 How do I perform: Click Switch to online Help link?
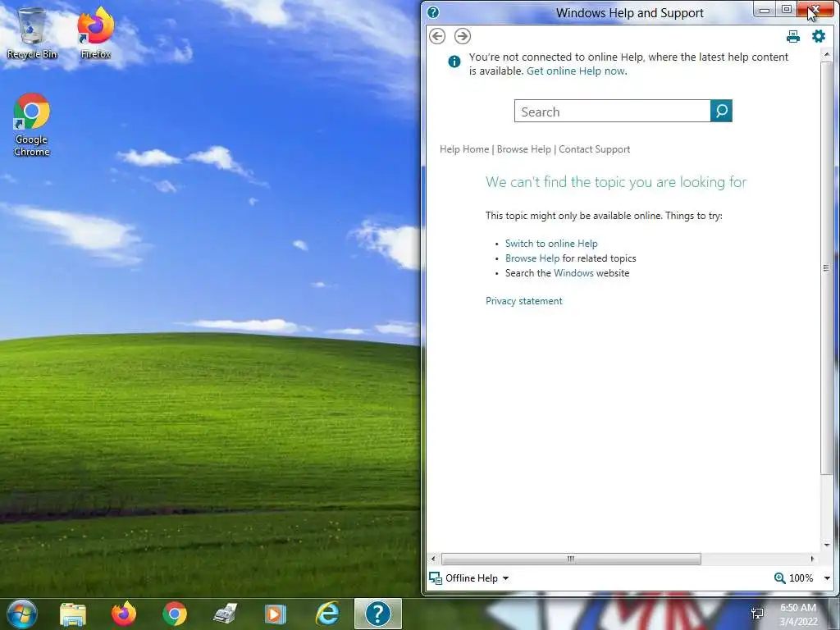click(551, 244)
